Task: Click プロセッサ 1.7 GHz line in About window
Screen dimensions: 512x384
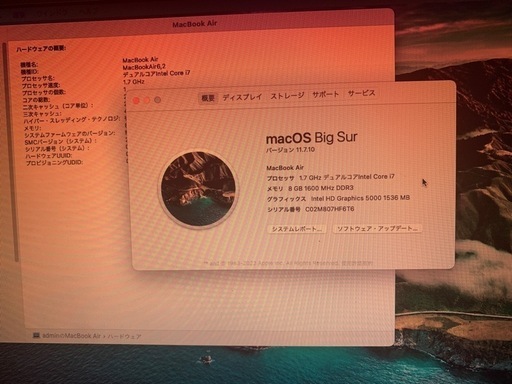Action: click(331, 177)
